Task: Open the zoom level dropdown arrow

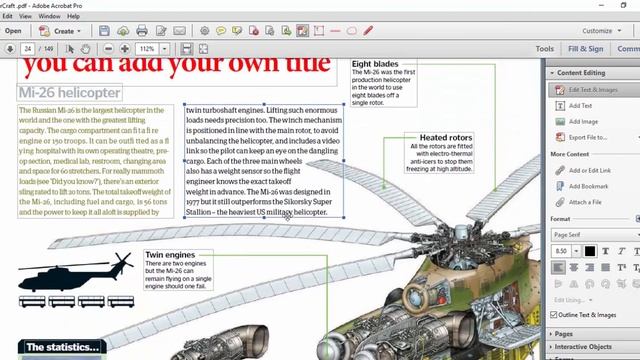Action: pos(164,49)
